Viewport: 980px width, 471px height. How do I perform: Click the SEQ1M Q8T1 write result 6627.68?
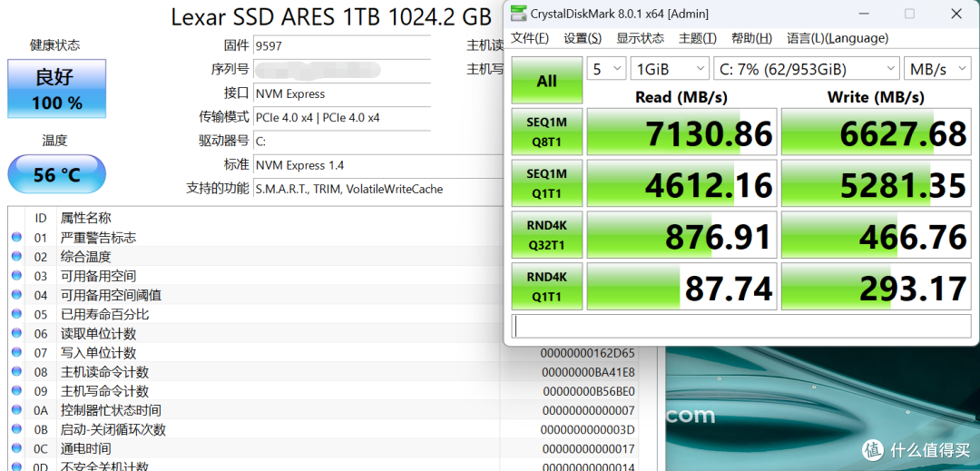pyautogui.click(x=877, y=132)
